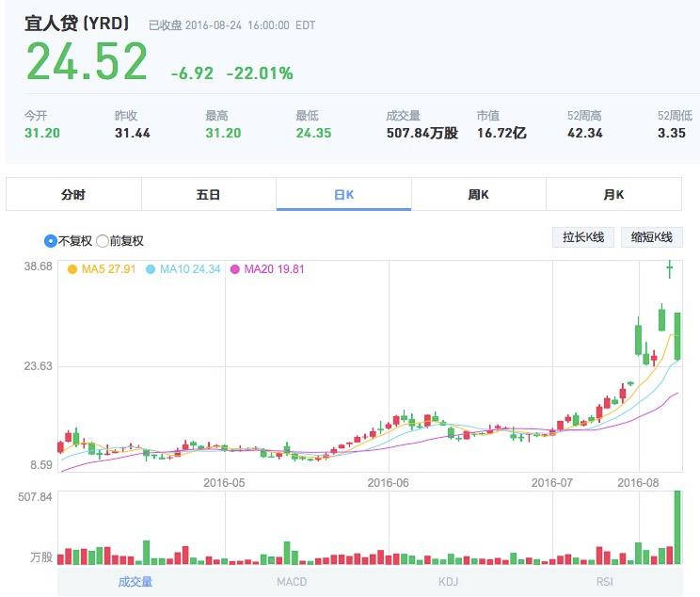Click the 8.59 price axis label

[x=41, y=465]
